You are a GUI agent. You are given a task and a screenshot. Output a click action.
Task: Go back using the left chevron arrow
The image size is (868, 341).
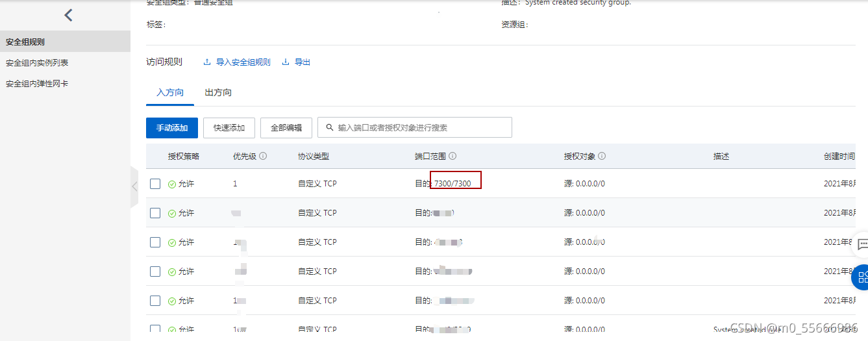point(68,15)
